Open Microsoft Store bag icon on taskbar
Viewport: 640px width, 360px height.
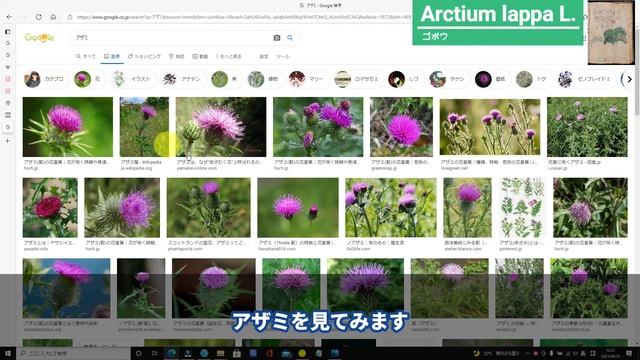237,353
